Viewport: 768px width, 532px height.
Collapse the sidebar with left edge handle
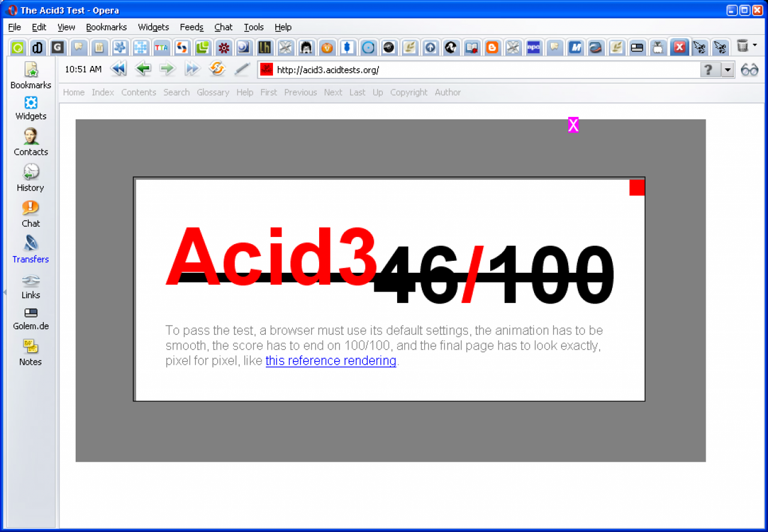[x=4, y=292]
